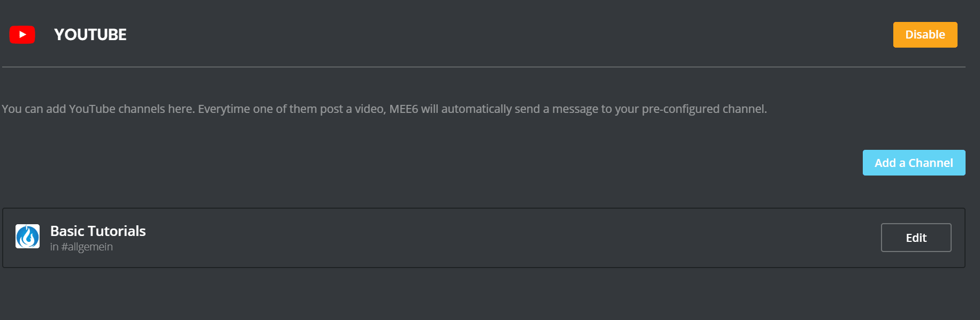Select the Basic Tutorials channel name
This screenshot has width=980, height=320.
coord(98,231)
